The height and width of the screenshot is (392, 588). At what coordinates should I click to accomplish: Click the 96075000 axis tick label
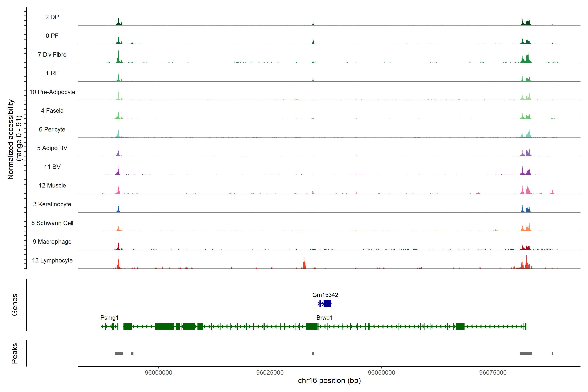493,373
